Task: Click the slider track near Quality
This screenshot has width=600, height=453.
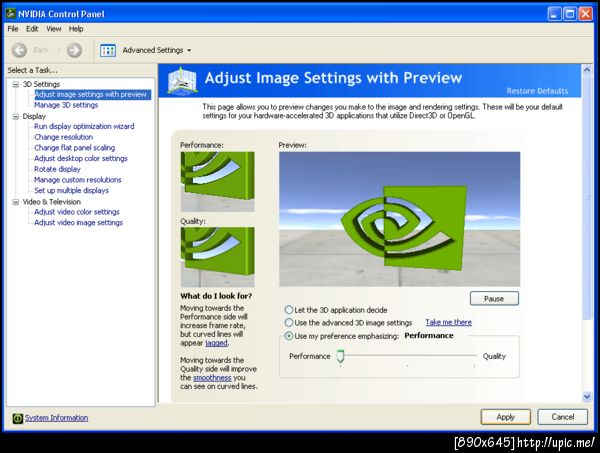Action: (467, 355)
